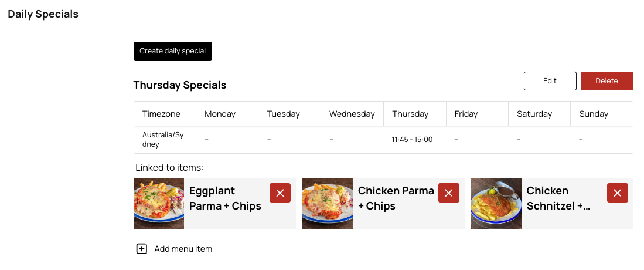Click the Timezone column header
The width and height of the screenshot is (644, 270).
pos(161,114)
